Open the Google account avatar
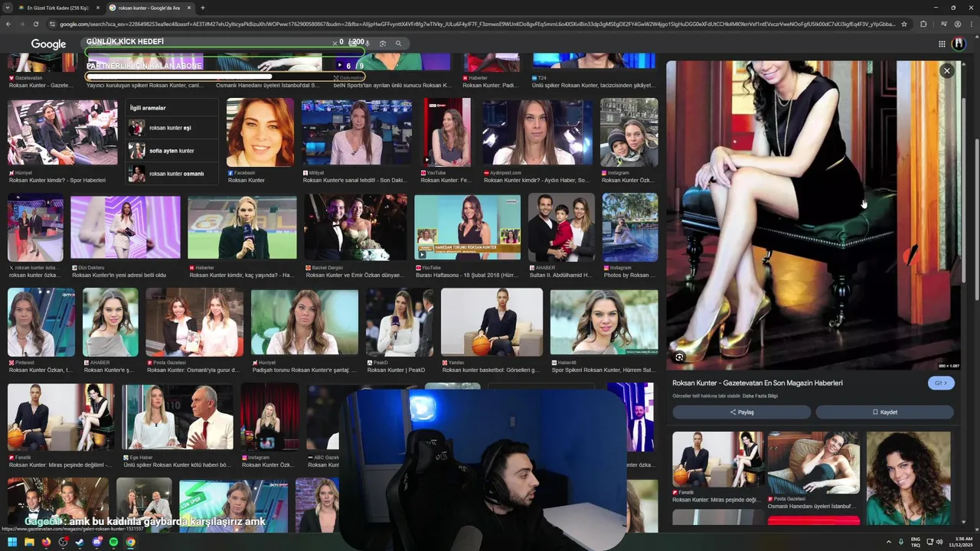 coord(959,44)
